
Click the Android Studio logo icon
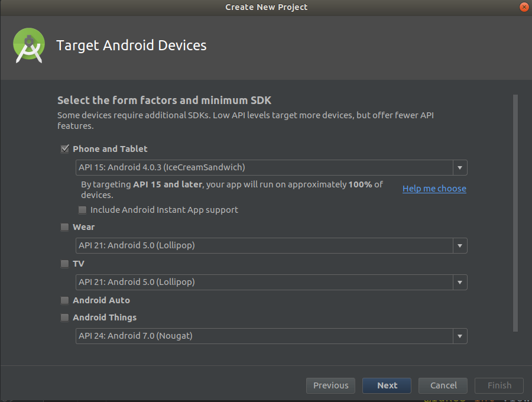coord(29,46)
